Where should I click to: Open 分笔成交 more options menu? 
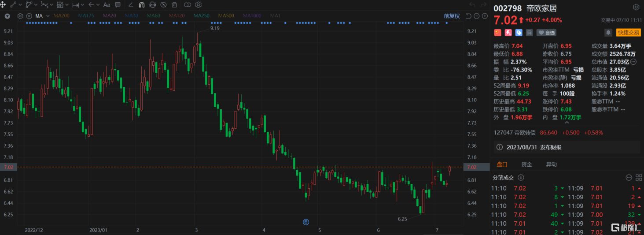(629, 177)
